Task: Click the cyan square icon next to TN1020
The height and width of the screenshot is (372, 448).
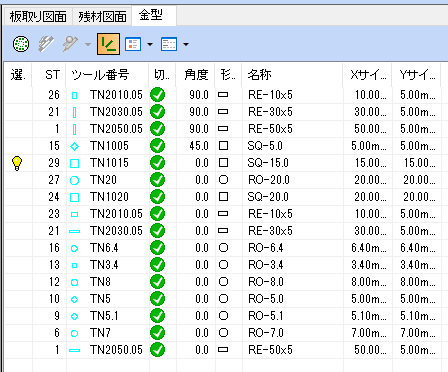Action: point(74,197)
